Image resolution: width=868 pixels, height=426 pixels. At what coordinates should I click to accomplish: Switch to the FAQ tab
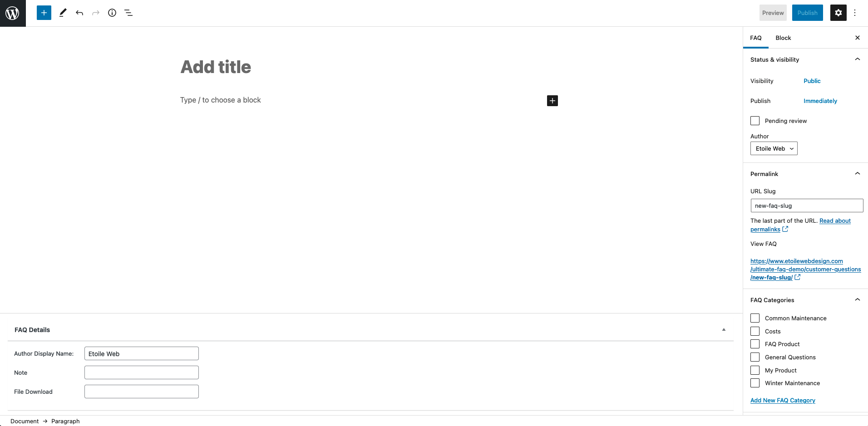point(756,38)
